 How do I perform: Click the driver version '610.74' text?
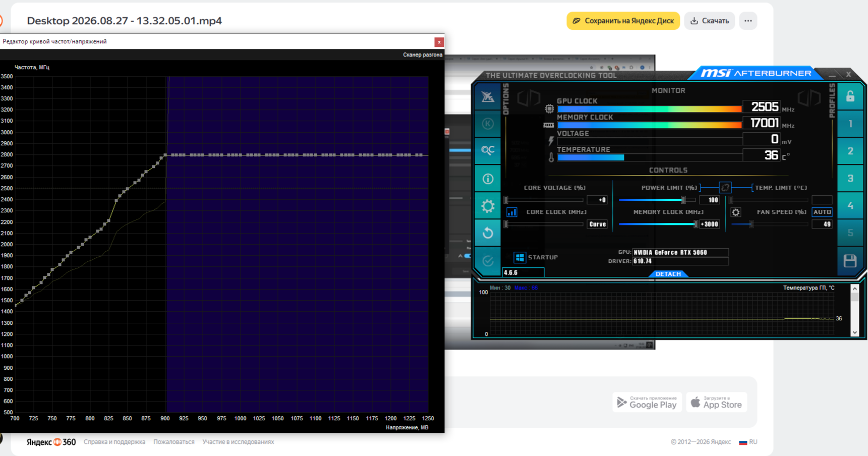point(643,261)
